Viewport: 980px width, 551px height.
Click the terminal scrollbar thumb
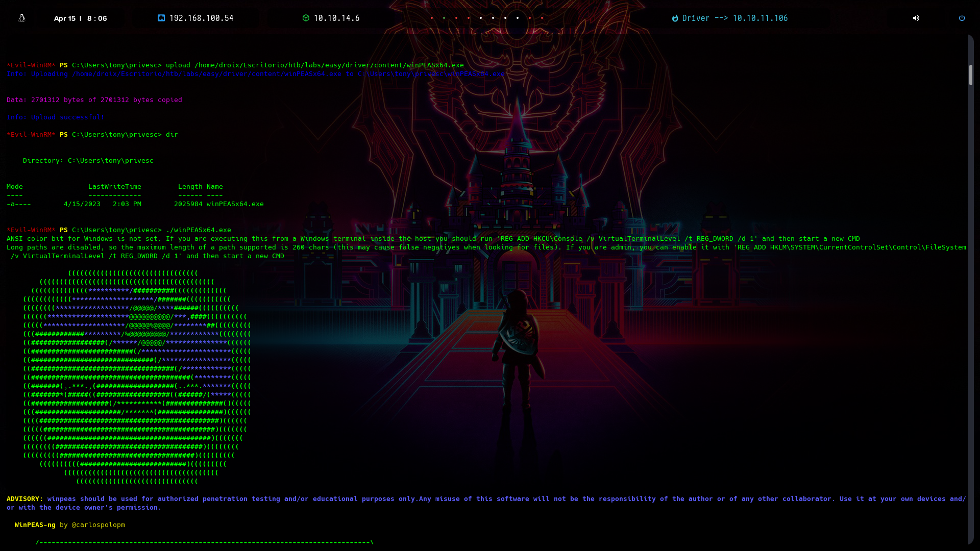(970, 75)
